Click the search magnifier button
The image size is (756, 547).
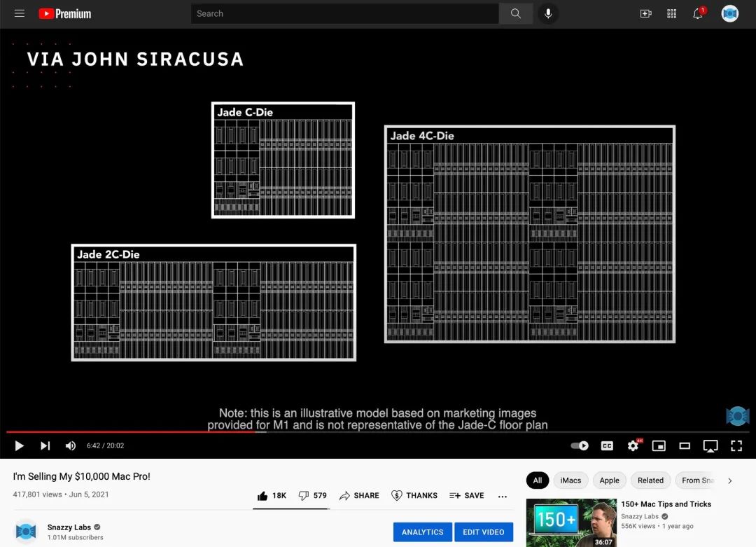(515, 13)
